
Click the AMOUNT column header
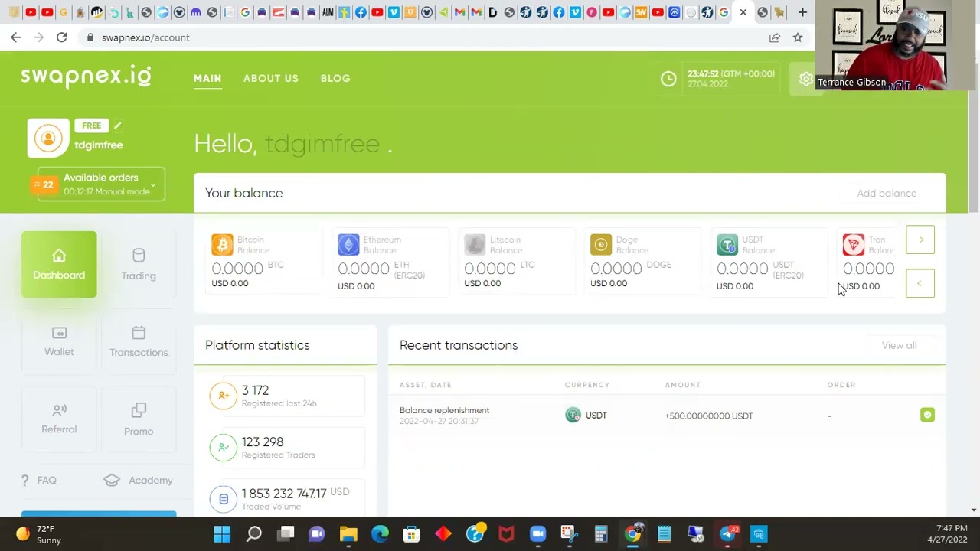(x=683, y=385)
